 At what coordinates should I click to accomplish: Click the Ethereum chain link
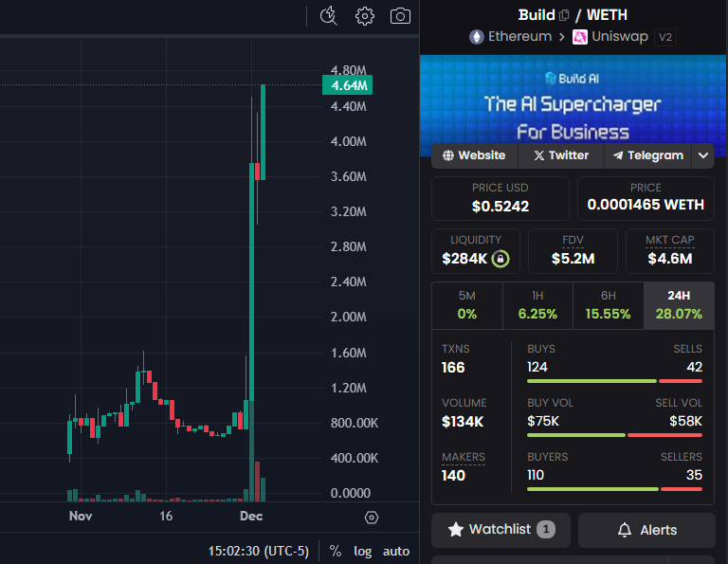[x=511, y=37]
